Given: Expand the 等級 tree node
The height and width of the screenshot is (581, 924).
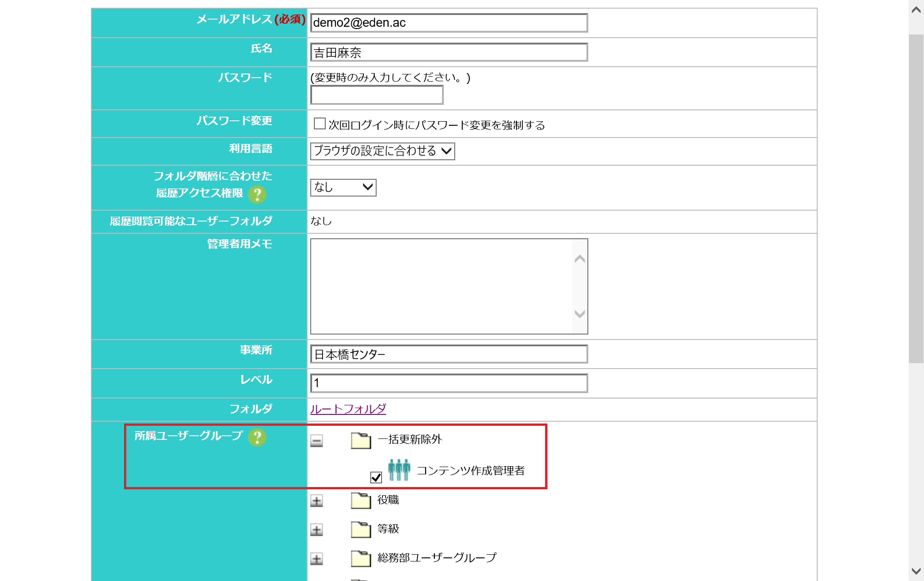Looking at the screenshot, I should [317, 530].
